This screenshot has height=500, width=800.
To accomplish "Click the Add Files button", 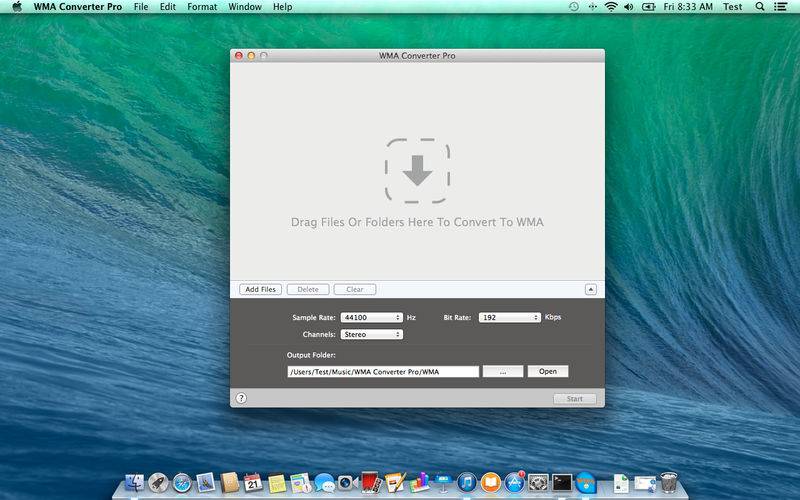I will coord(260,289).
